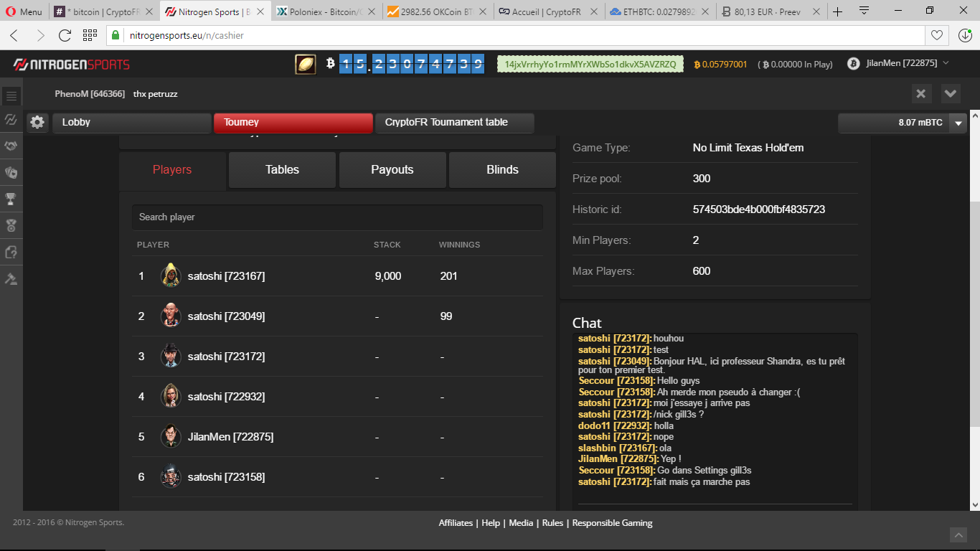
Task: Click the gavel icon in the sidebar
Action: 11,278
